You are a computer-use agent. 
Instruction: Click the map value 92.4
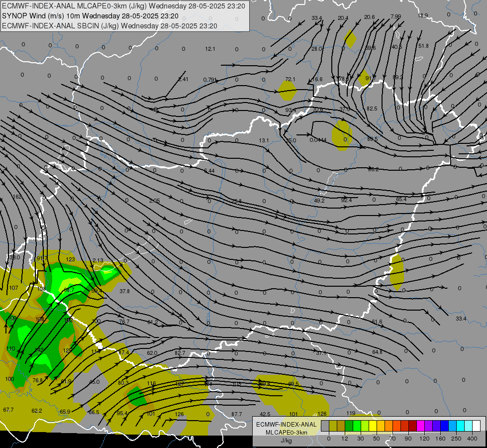click(x=346, y=200)
